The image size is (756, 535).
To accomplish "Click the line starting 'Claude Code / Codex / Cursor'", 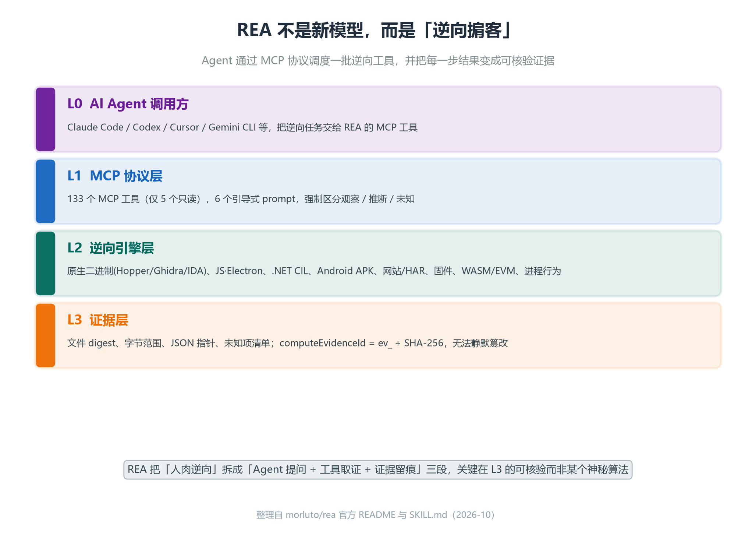I will [242, 127].
